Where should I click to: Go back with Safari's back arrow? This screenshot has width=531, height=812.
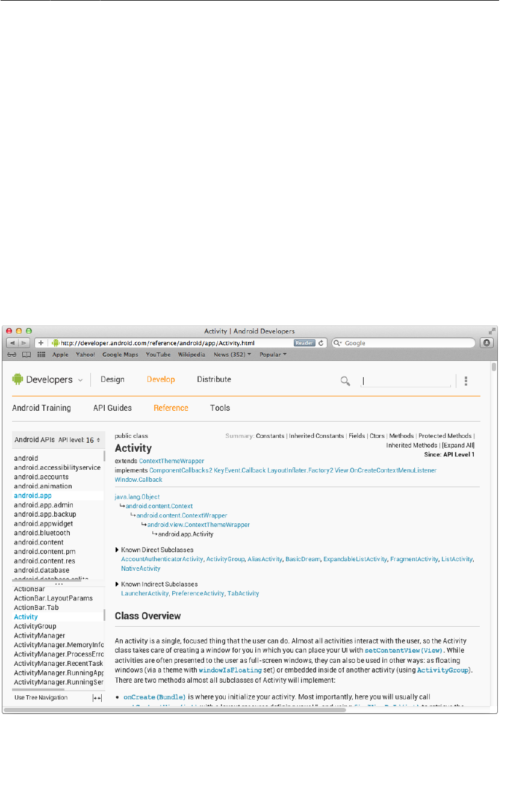click(12, 343)
